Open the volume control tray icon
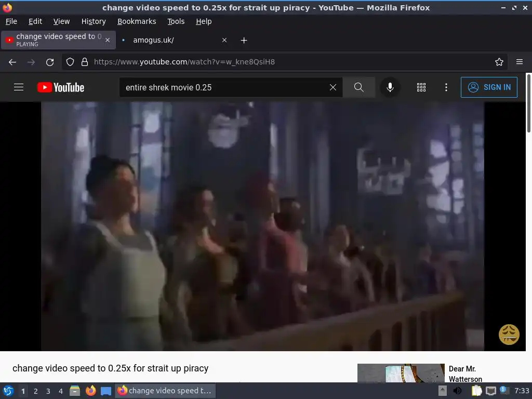The height and width of the screenshot is (399, 532). (458, 391)
